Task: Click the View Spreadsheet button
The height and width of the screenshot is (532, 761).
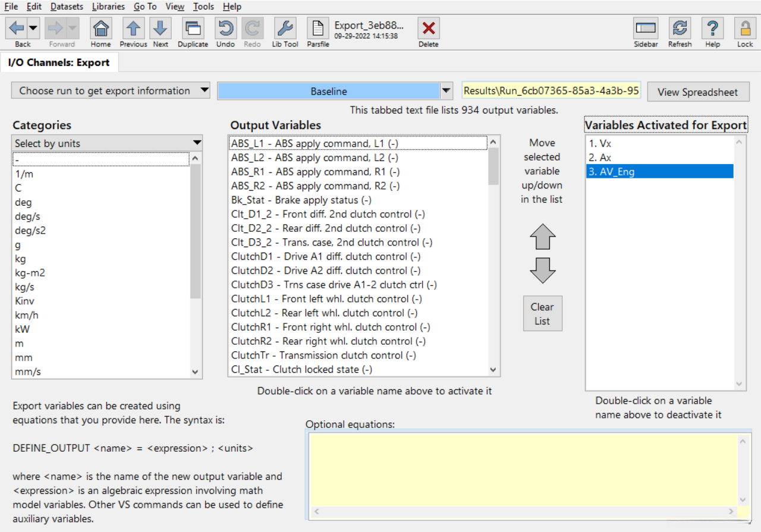Action: coord(698,92)
